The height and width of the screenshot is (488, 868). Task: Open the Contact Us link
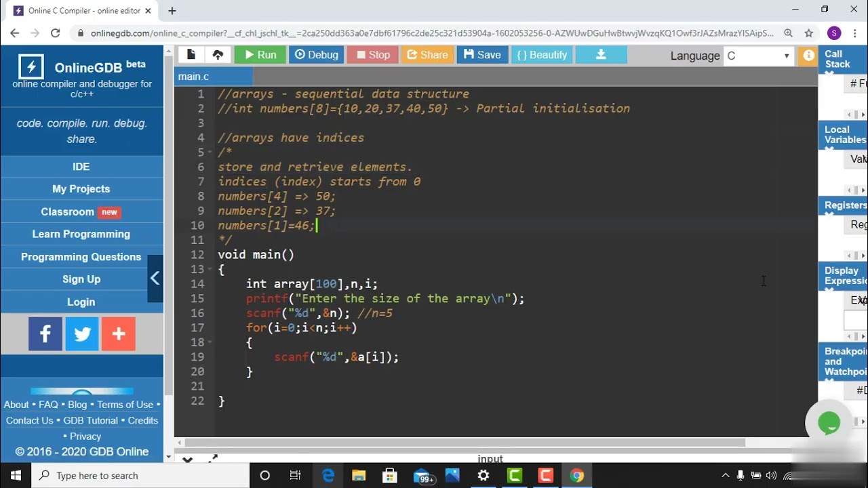tap(29, 420)
